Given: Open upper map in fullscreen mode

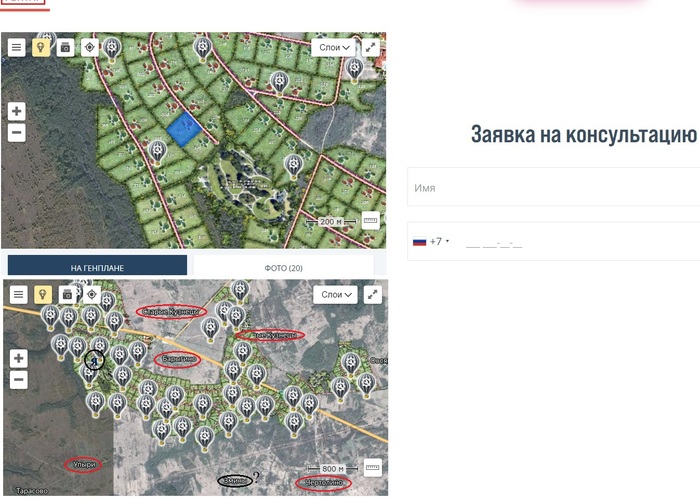Looking at the screenshot, I should [x=371, y=47].
